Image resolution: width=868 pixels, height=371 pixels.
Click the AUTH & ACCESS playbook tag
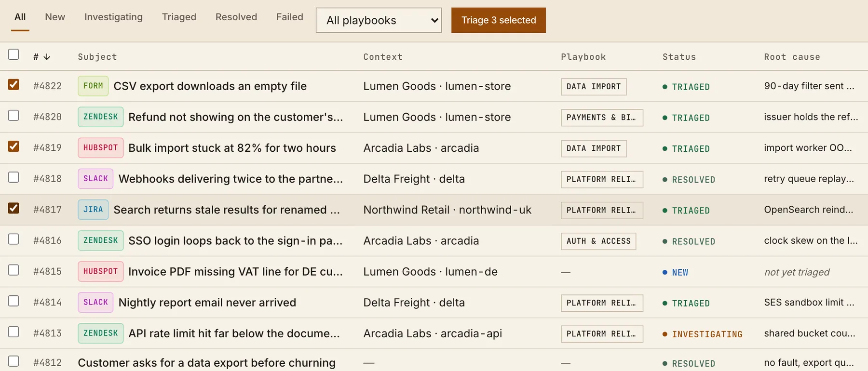598,241
